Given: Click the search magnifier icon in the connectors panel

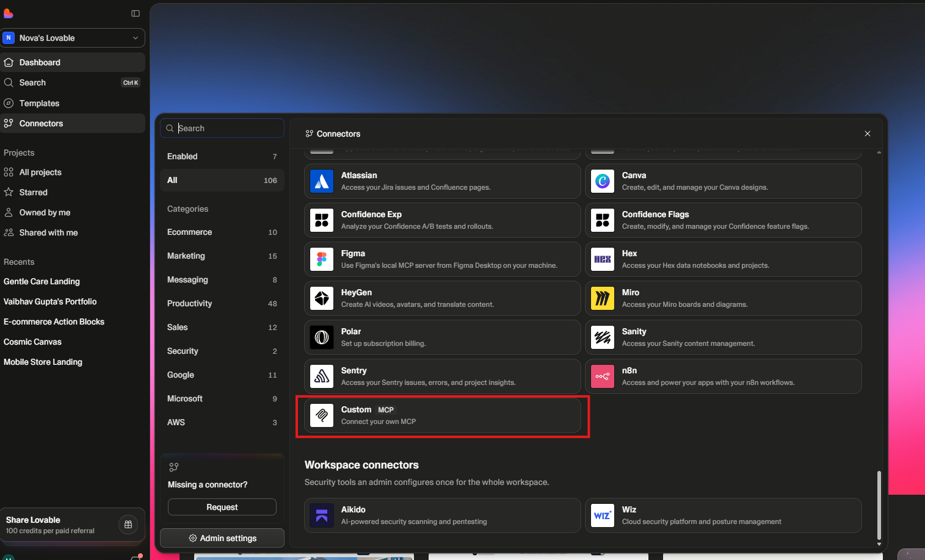Looking at the screenshot, I should pos(170,128).
